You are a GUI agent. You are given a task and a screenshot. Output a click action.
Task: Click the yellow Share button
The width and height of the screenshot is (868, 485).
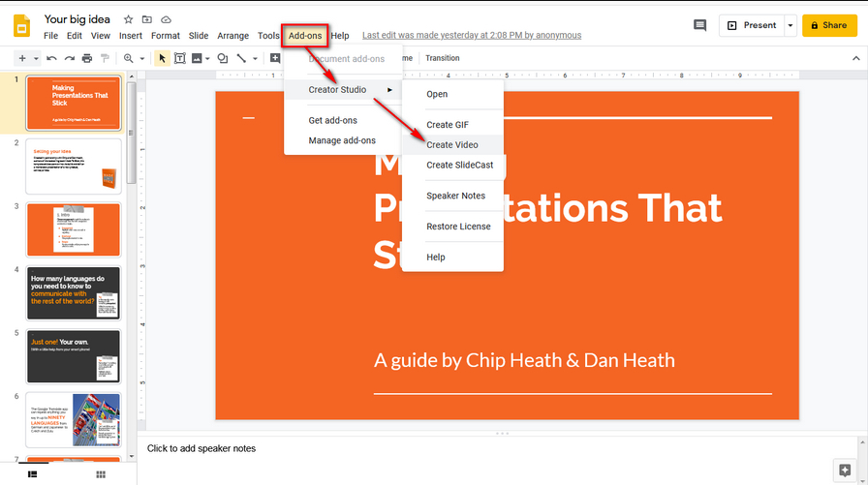point(829,25)
